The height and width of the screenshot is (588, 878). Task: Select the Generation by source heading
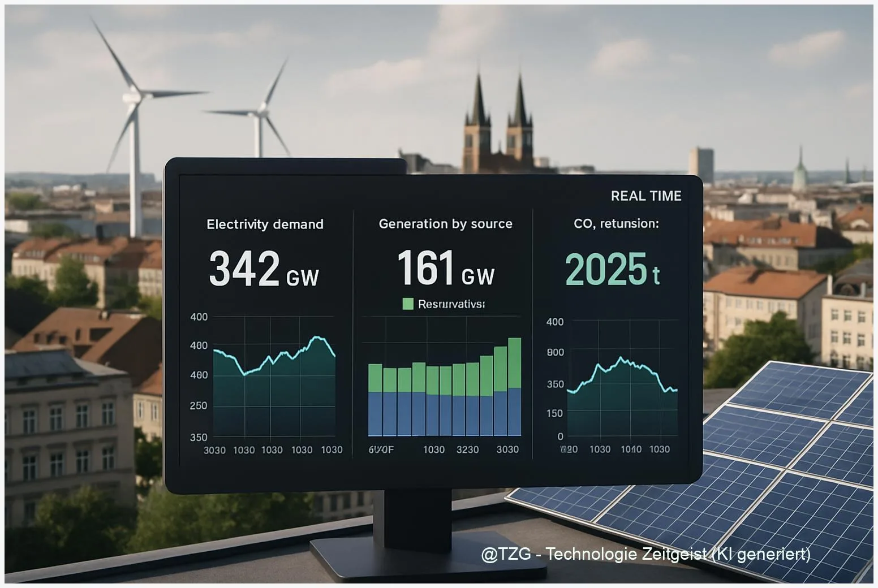445,224
